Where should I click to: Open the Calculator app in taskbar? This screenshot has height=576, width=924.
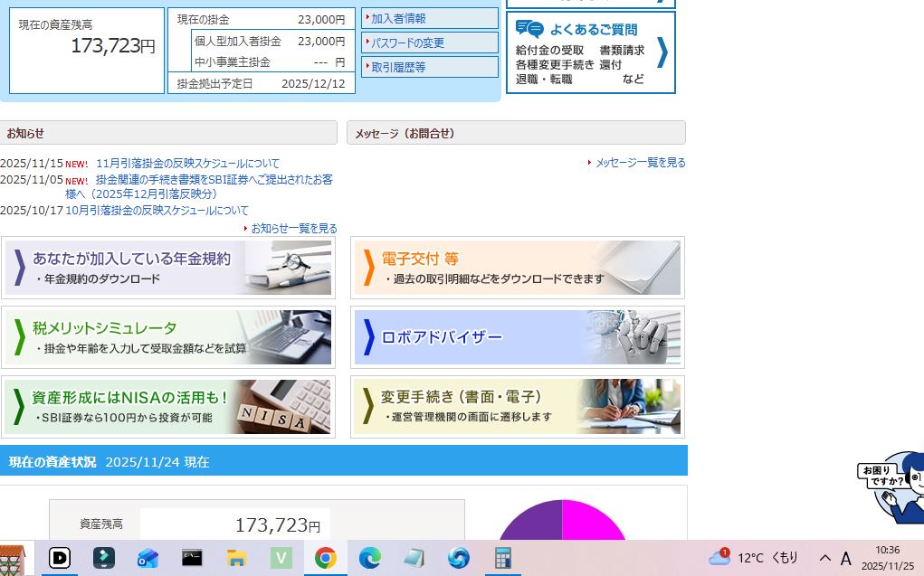(x=502, y=558)
